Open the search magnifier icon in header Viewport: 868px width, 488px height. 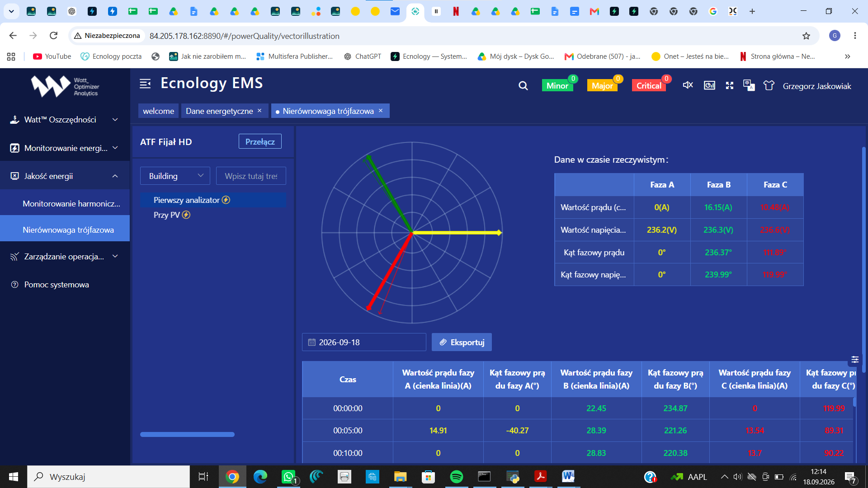(523, 86)
